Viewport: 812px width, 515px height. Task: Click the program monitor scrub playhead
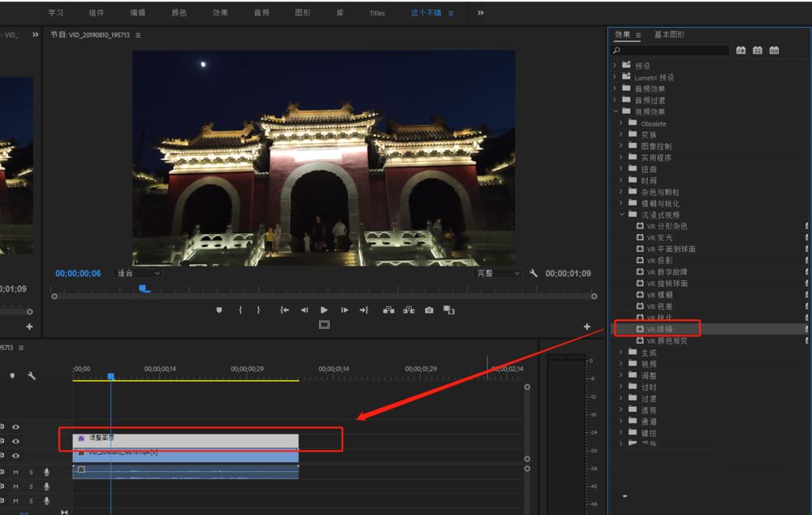144,288
